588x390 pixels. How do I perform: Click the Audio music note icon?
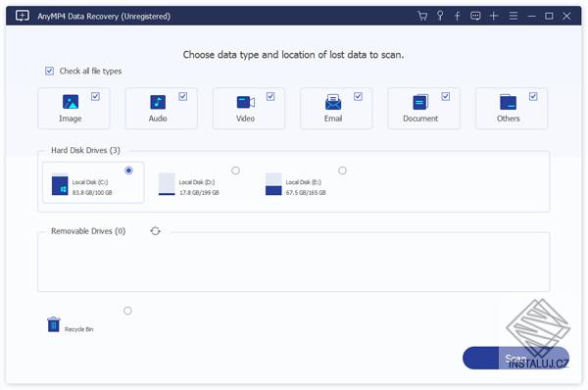pyautogui.click(x=158, y=102)
